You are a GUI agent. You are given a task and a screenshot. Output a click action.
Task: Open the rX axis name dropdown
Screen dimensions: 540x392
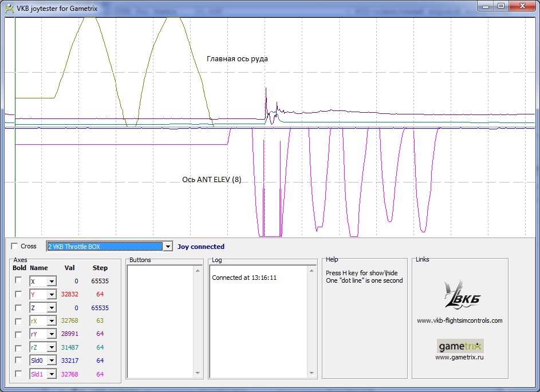[x=51, y=321]
